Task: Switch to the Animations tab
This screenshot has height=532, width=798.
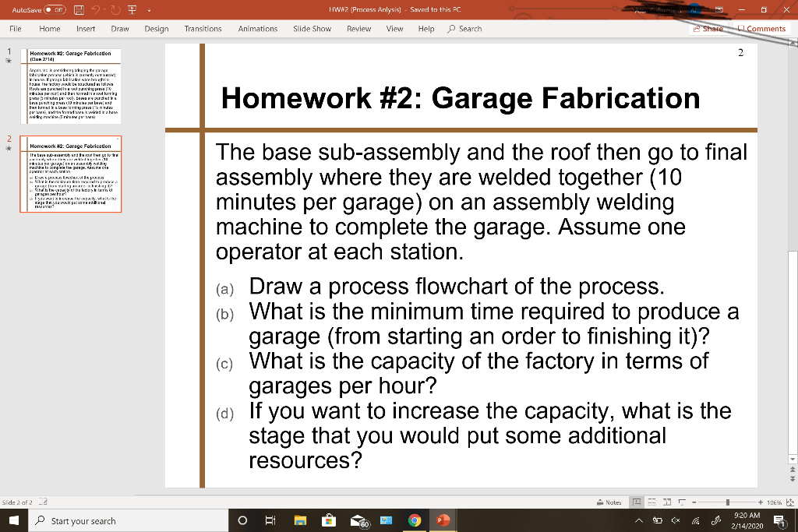Action: 257,29
